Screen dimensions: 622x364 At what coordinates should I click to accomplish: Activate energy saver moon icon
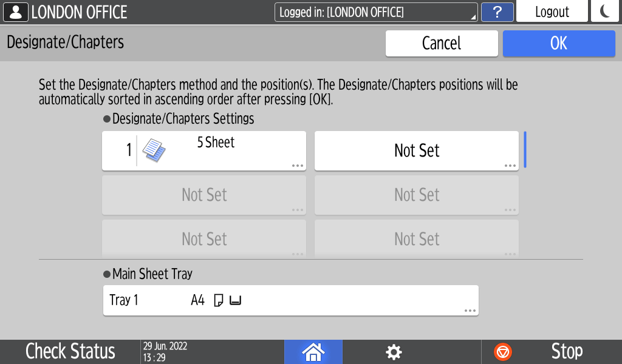click(605, 12)
